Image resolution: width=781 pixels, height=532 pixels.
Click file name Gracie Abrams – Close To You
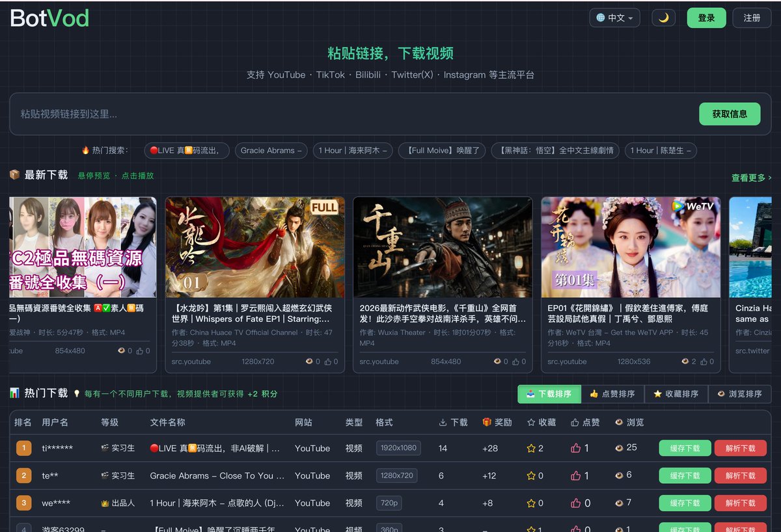tap(217, 475)
